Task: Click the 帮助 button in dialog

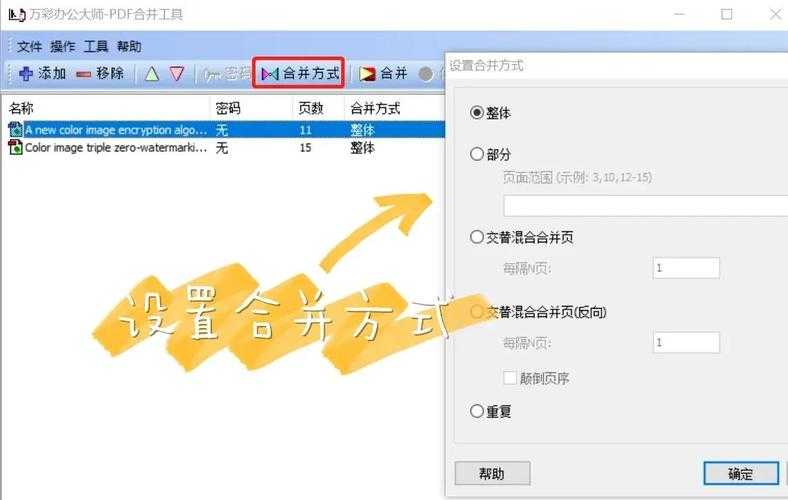Action: 492,473
